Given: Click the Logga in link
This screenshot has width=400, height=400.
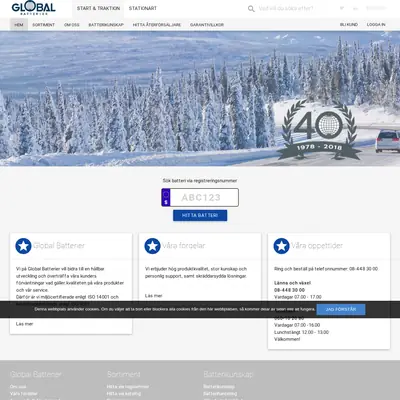Looking at the screenshot, I should [376, 25].
